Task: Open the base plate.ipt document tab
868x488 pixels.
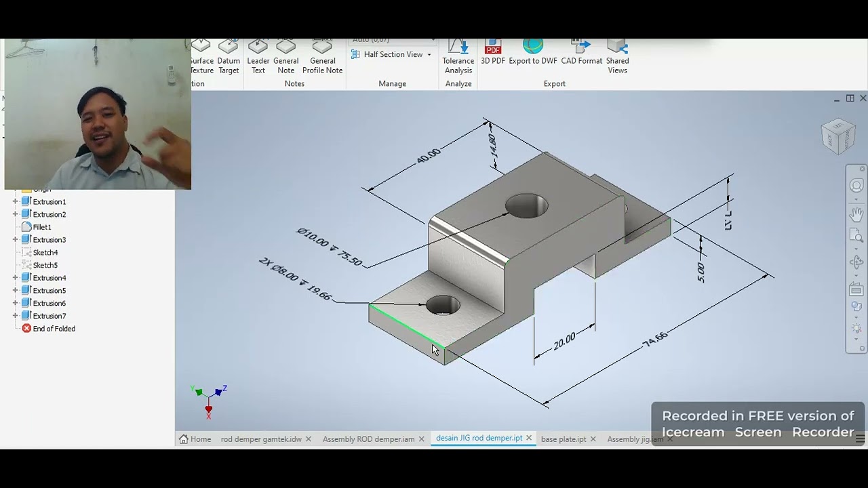Action: pyautogui.click(x=564, y=439)
